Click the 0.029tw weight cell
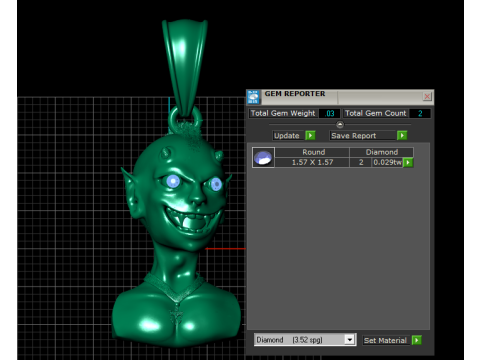This screenshot has height=360, width=480. click(x=387, y=162)
